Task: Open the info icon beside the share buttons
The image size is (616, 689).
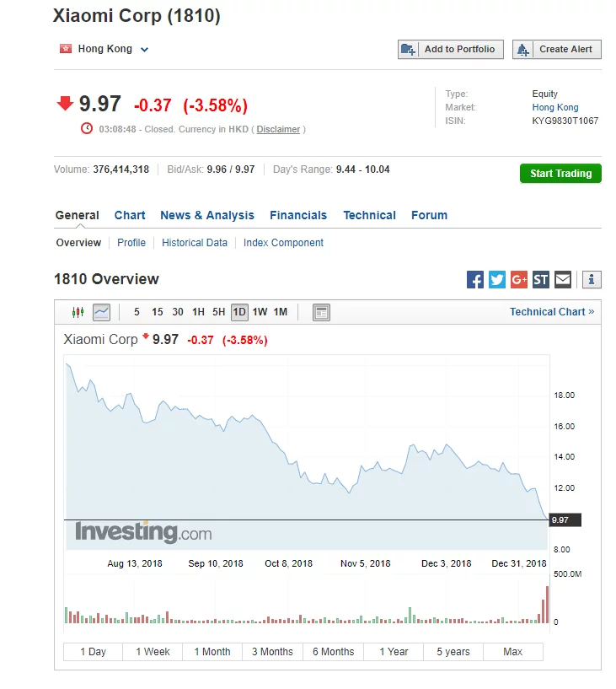Action: (592, 279)
